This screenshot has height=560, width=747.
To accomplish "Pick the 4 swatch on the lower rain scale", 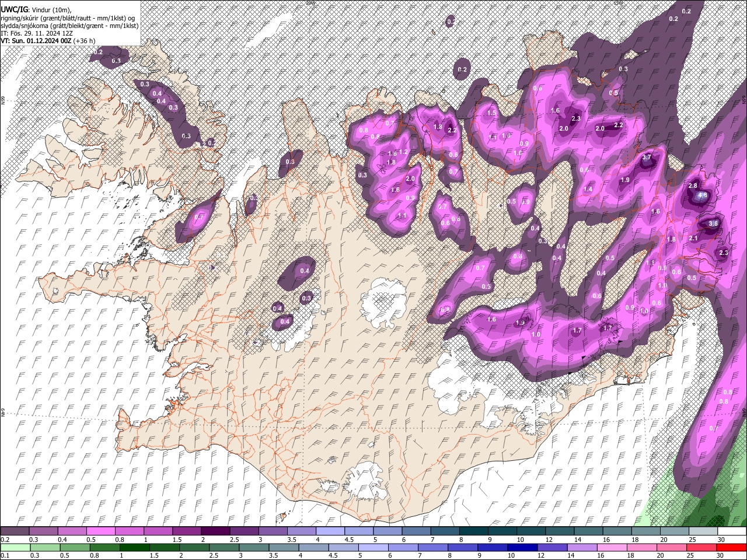I will tap(314, 548).
